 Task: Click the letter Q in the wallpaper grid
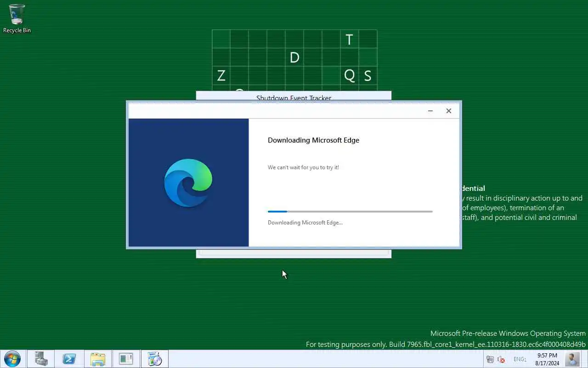pyautogui.click(x=349, y=75)
